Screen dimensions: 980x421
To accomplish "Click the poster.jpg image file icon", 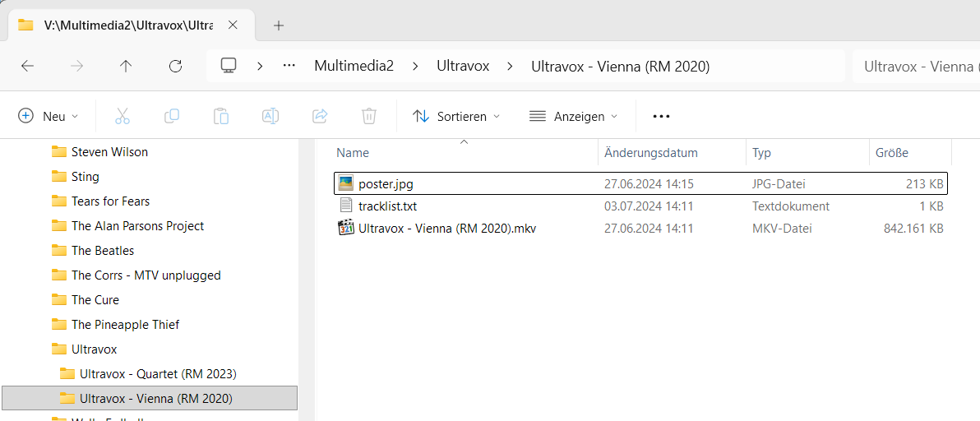I will (x=346, y=183).
